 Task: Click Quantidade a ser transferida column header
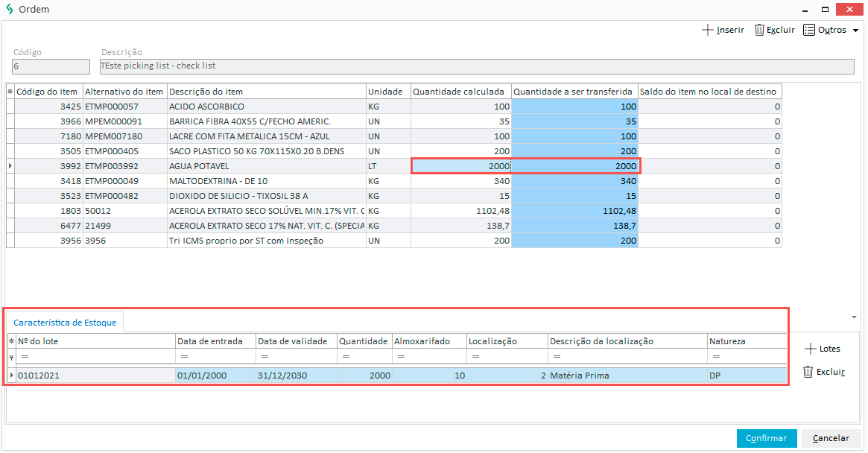click(574, 92)
